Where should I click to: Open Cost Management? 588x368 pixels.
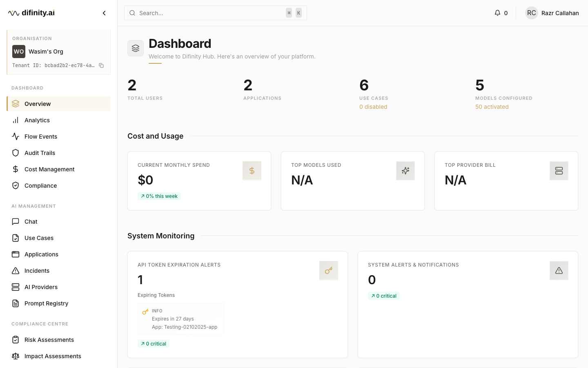point(59,169)
